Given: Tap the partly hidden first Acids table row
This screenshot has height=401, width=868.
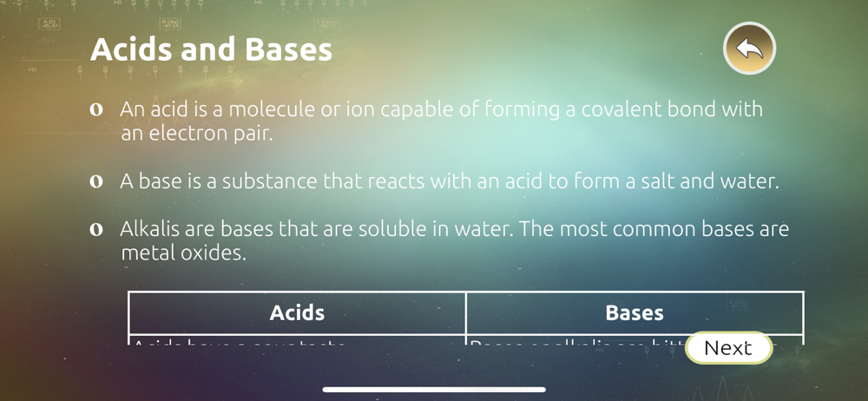Looking at the screenshot, I should (297, 340).
